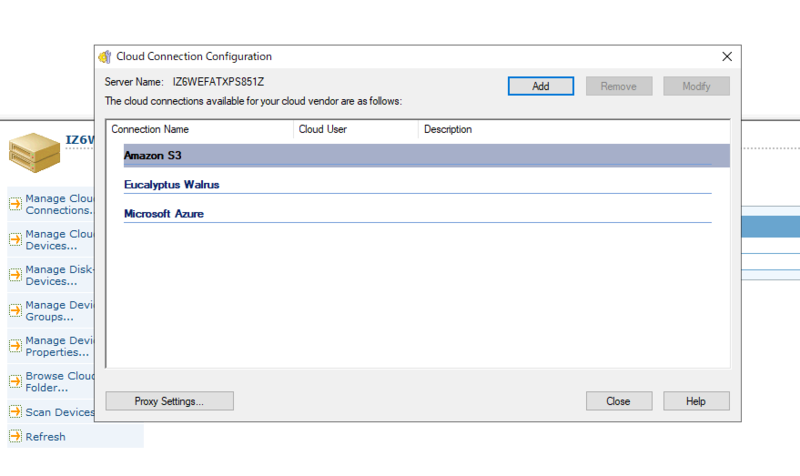Select the Eucalyptus Walrus connection row
Viewport: 800px width, 476px height.
pos(417,185)
